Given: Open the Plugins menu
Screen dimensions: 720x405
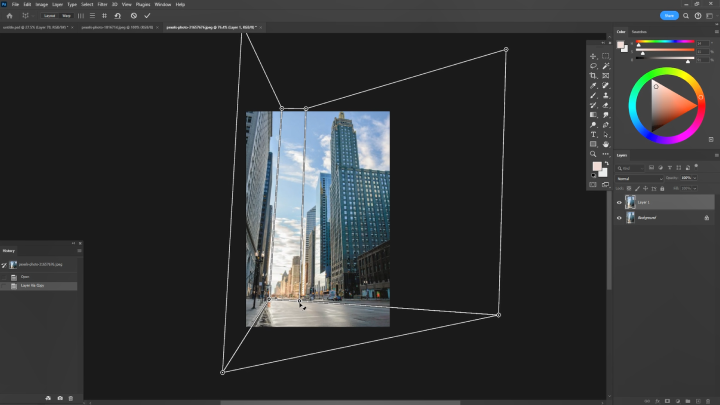Looking at the screenshot, I should pyautogui.click(x=143, y=4).
